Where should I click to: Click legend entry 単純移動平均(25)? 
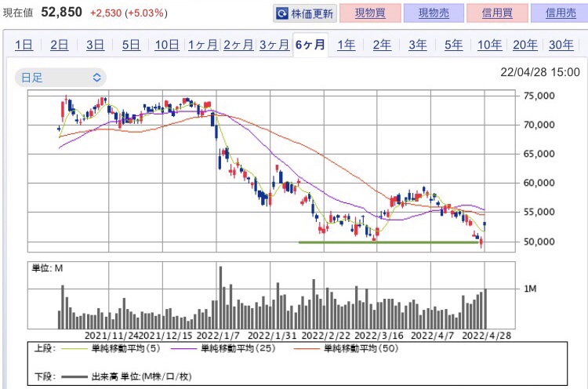(x=223, y=348)
